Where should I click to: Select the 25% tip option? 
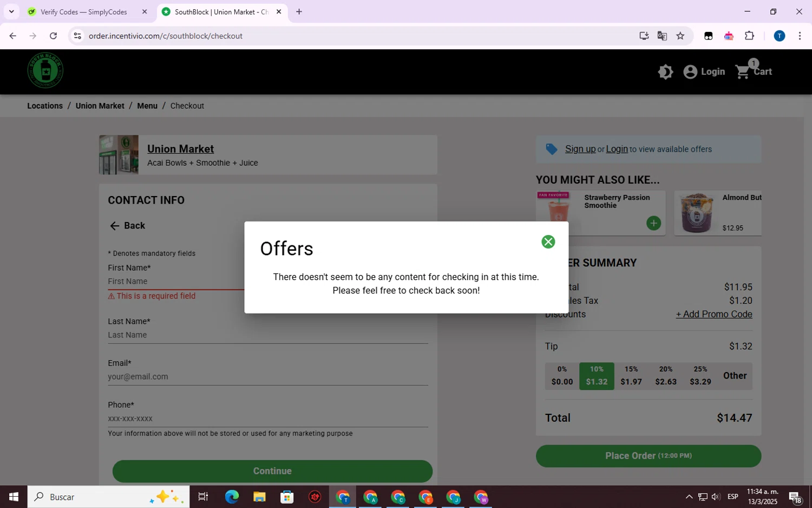tap(700, 376)
